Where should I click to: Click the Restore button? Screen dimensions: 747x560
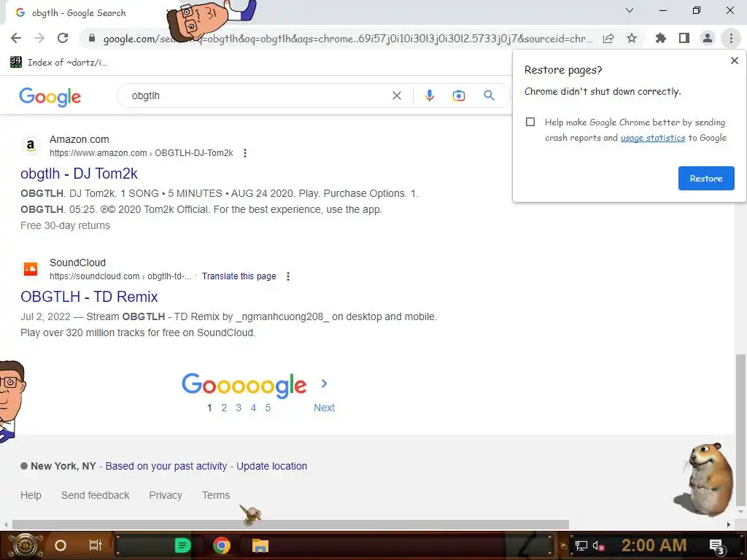pos(706,179)
